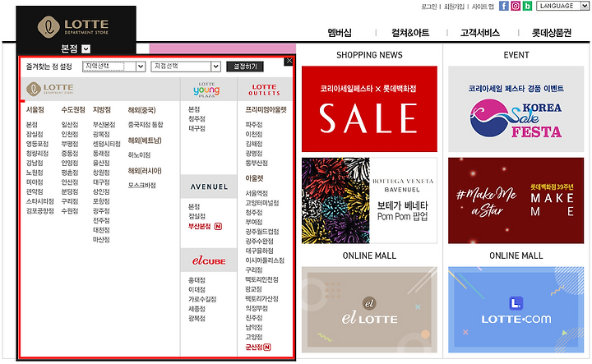Screen dimensions: 592x364
Task: Select 이시아폴리스점 outlet
Action: coord(265,260)
